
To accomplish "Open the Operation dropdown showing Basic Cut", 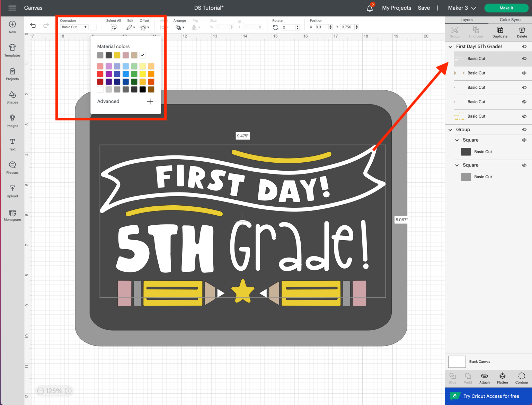I will pos(74,27).
